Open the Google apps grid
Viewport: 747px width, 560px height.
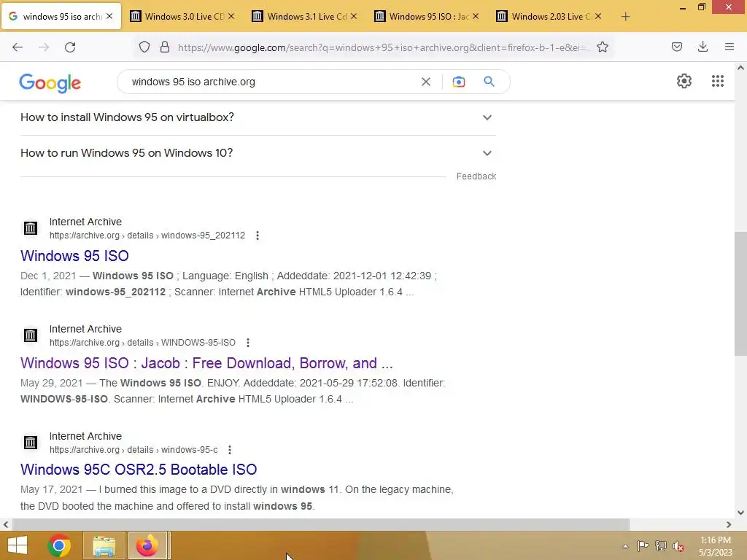point(718,81)
